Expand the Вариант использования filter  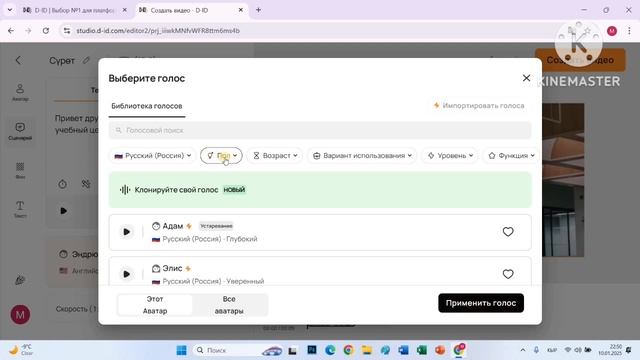[x=362, y=156]
